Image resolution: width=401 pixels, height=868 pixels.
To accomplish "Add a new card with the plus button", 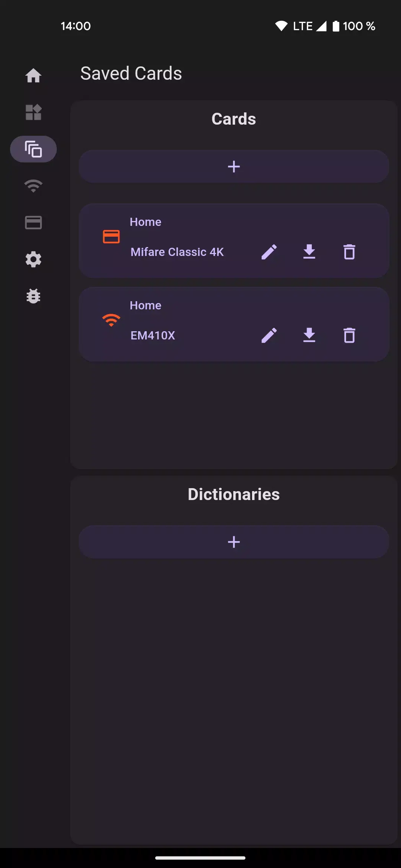I will coord(234,167).
